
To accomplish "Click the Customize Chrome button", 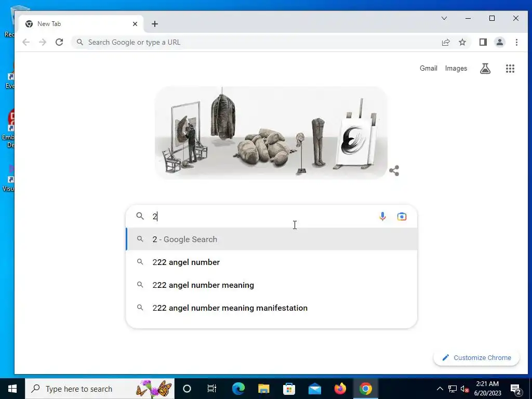I will click(x=476, y=357).
